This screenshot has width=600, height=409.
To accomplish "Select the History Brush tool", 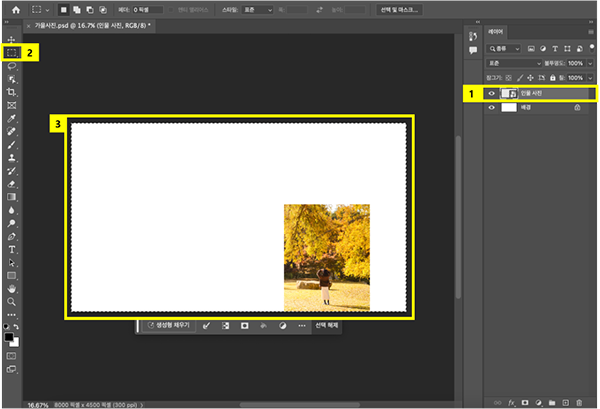I will [11, 171].
